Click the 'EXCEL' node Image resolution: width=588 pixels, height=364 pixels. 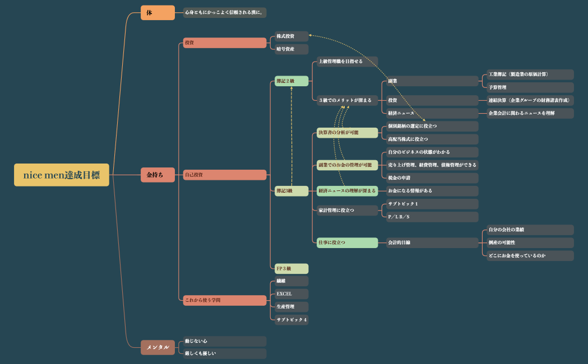coord(291,294)
